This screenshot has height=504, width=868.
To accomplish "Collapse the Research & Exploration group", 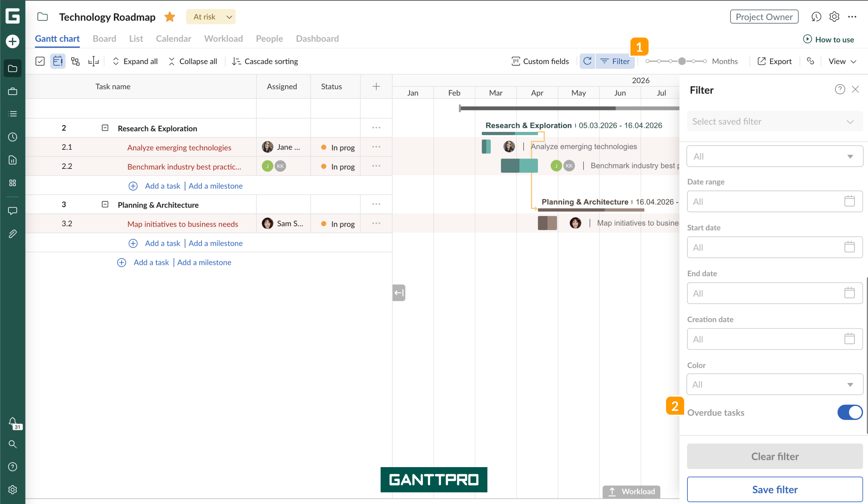I will click(105, 128).
